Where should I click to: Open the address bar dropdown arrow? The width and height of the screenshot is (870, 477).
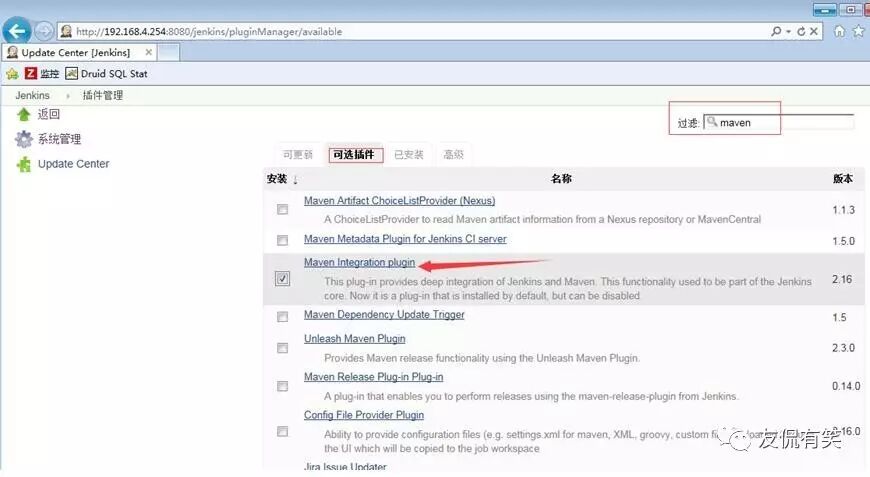click(788, 32)
